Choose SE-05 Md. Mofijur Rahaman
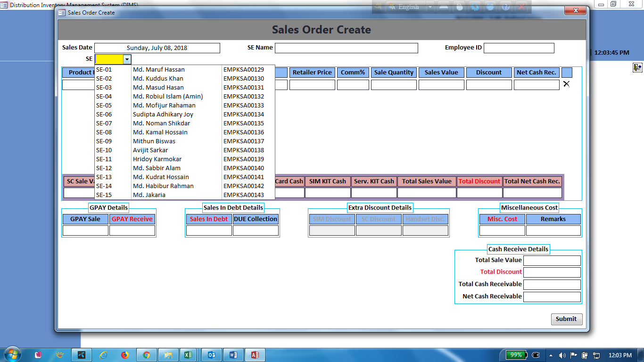 point(185,106)
